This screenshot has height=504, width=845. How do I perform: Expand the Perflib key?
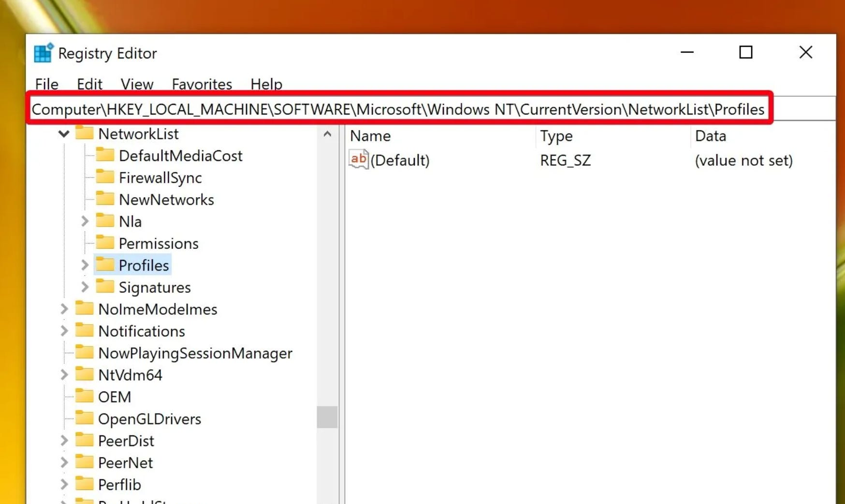pyautogui.click(x=64, y=484)
